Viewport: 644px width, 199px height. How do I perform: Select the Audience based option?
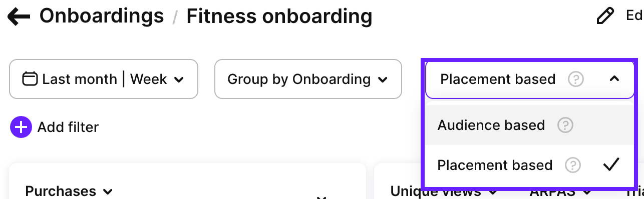pos(530,125)
